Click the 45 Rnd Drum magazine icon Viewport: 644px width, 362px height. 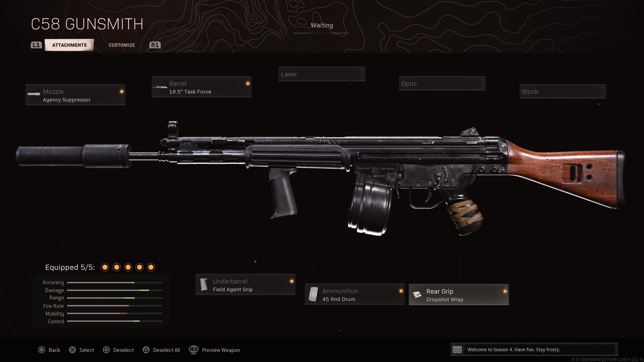(x=313, y=294)
